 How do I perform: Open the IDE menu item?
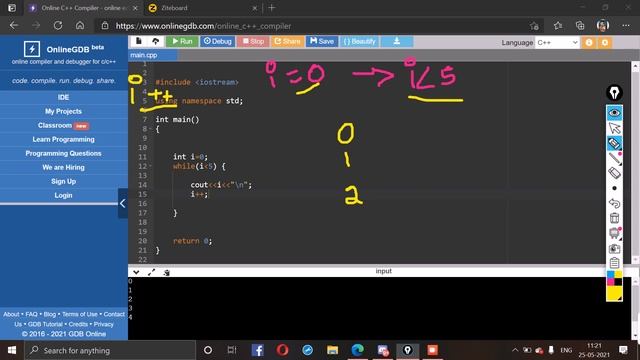tap(63, 97)
